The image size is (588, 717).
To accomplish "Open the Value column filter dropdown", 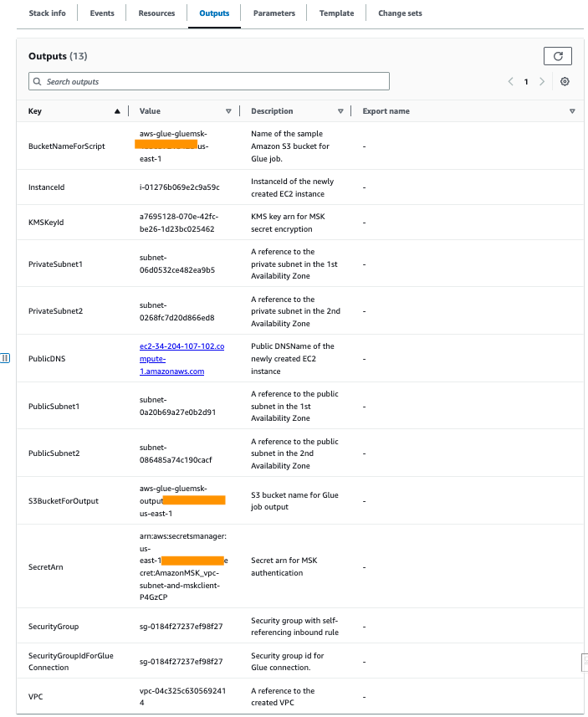I will [x=228, y=110].
